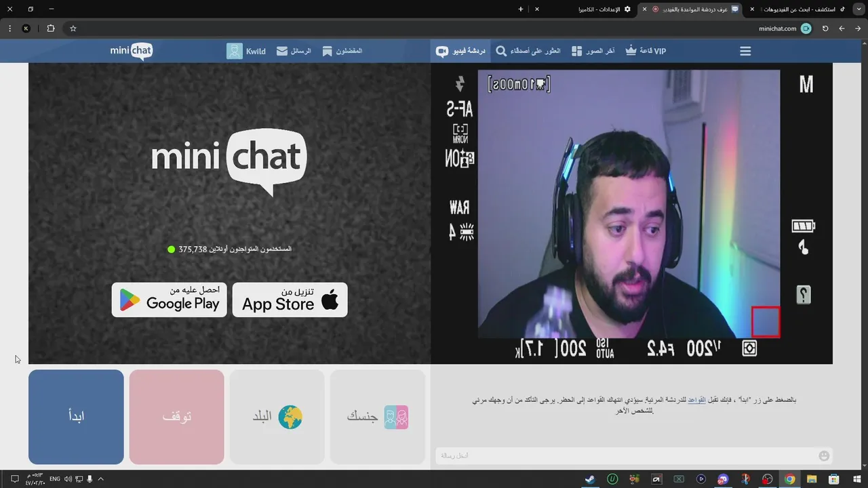The height and width of the screenshot is (488, 868).
Task: Open File Explorer from the taskbar
Action: (x=812, y=479)
